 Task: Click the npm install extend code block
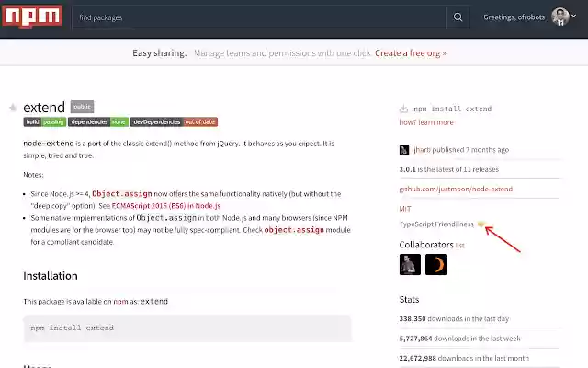click(x=187, y=328)
